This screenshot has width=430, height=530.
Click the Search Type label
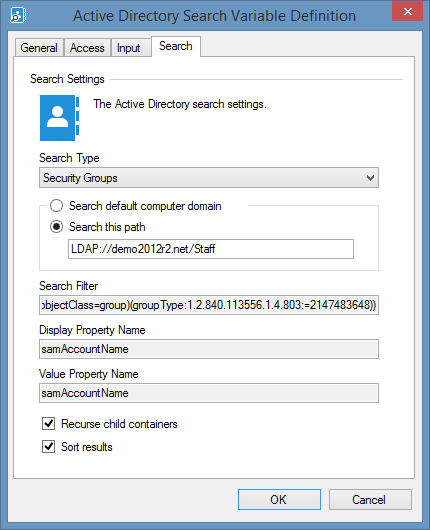69,158
